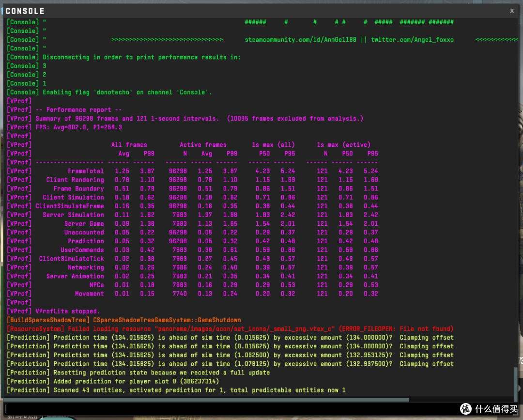523x420 pixels.
Task: Click the '1s max (active)' column header
Action: coord(343,145)
